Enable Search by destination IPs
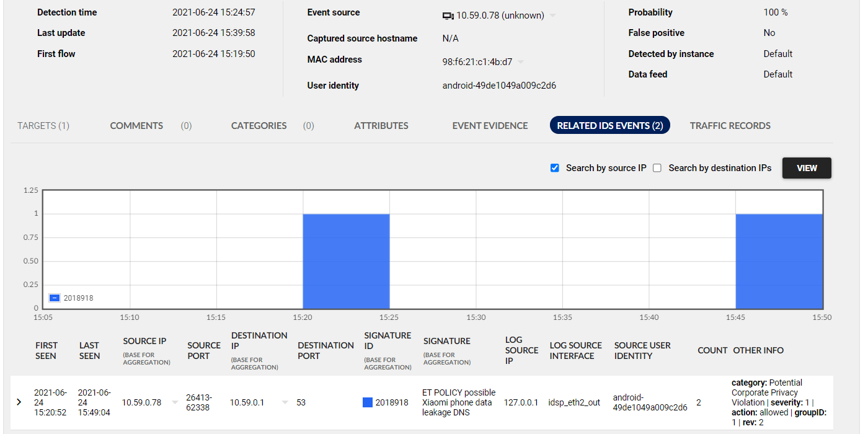The height and width of the screenshot is (434, 868). coord(657,168)
